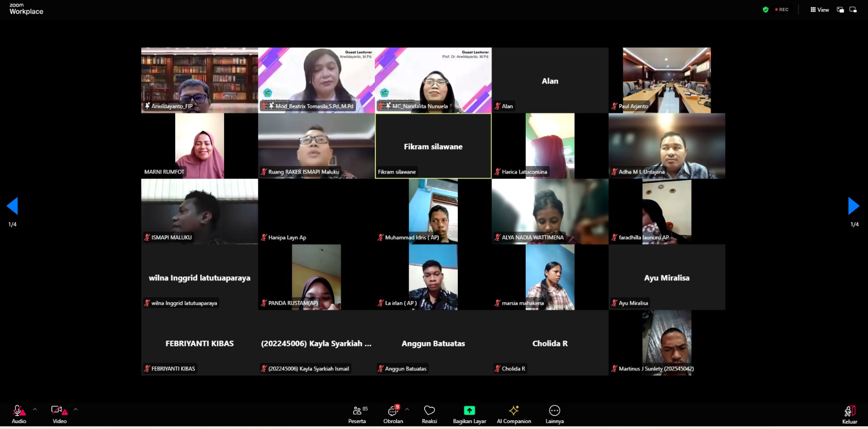This screenshot has width=868, height=429.
Task: Click the green encryption shield icon
Action: click(x=765, y=10)
